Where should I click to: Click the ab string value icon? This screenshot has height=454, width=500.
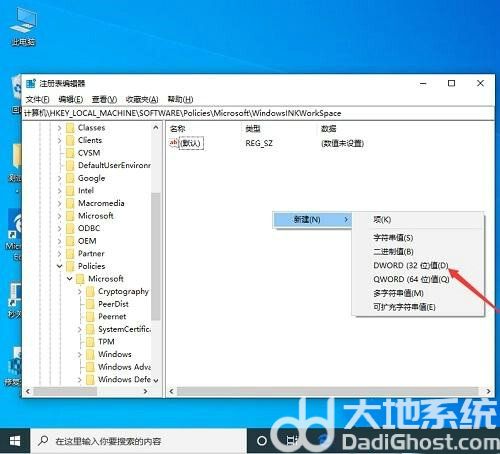tap(174, 143)
